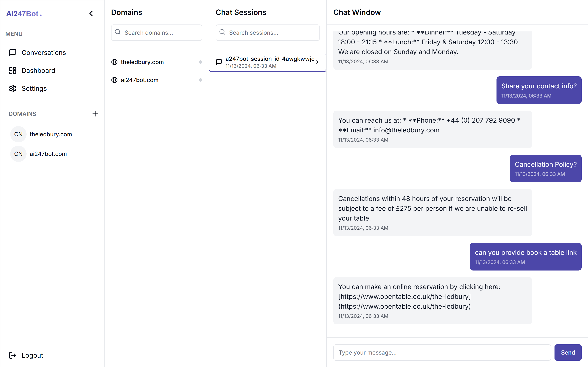This screenshot has width=588, height=367.
Task: Click status dot next to theledbury.com
Action: [x=200, y=62]
